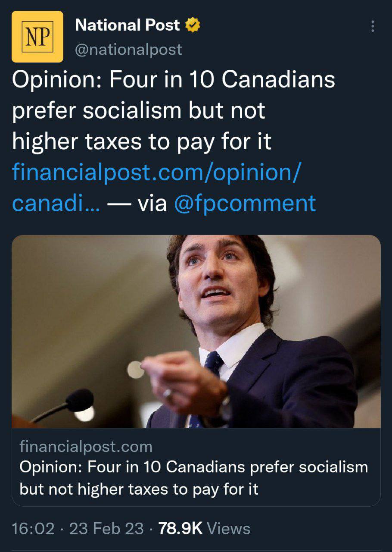Click tweet line "prefer socialism but not"
This screenshot has width=392, height=552.
pos(138,110)
